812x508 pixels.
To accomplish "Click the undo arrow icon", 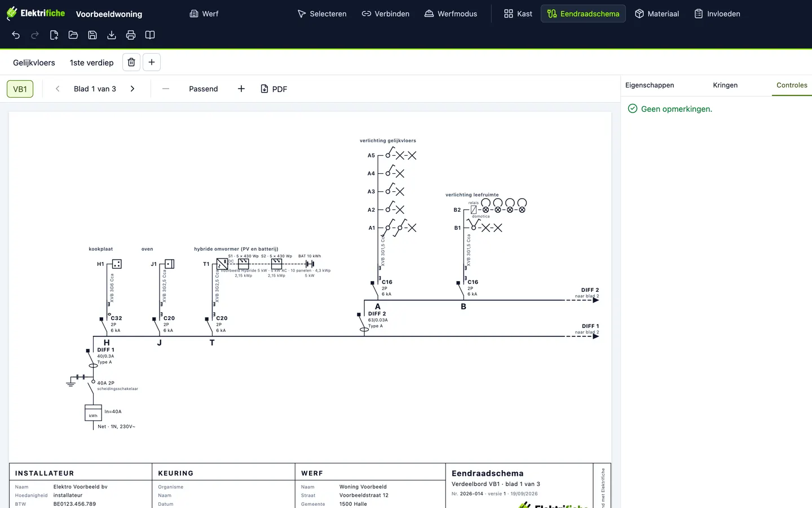I will pos(16,35).
